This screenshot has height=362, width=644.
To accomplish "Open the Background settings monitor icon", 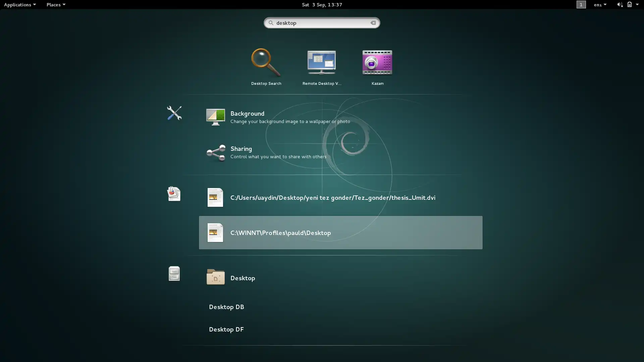I will (215, 117).
